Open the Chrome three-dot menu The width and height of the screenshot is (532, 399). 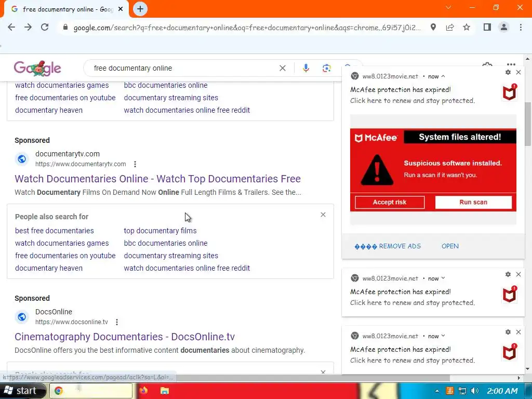[521, 27]
